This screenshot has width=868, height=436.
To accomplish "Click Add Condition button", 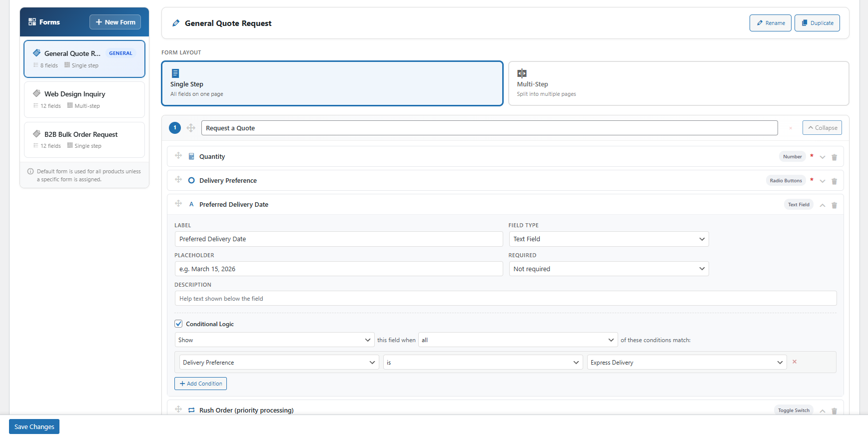I will point(200,384).
